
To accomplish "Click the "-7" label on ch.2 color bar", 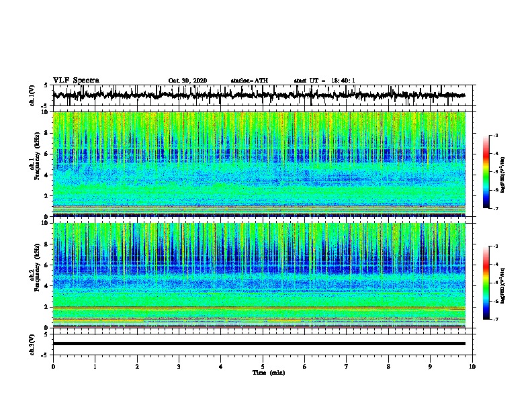I will (x=495, y=319).
